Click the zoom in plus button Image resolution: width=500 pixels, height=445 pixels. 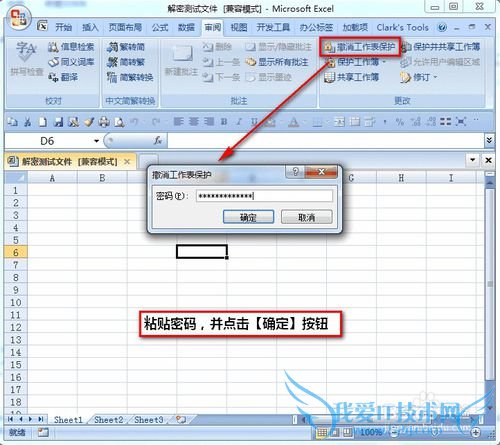(x=475, y=433)
